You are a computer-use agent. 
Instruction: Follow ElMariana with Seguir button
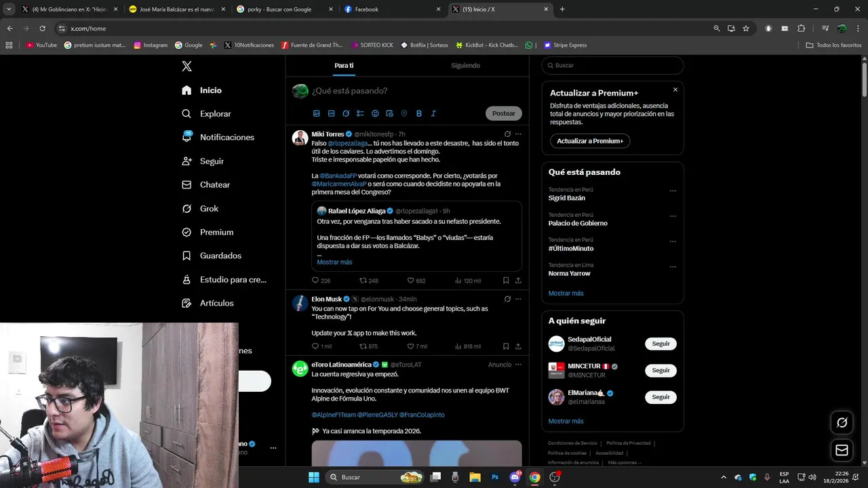tap(660, 397)
